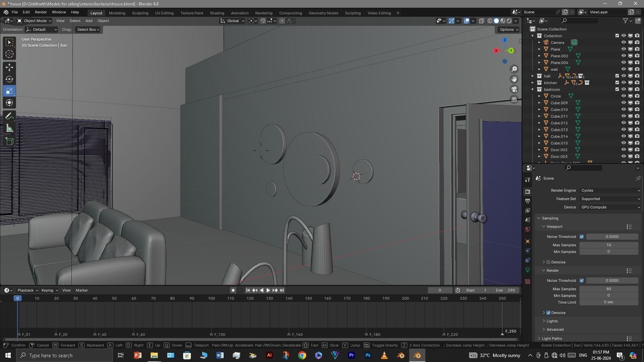Switch to wireframe viewport shading

coord(490,21)
